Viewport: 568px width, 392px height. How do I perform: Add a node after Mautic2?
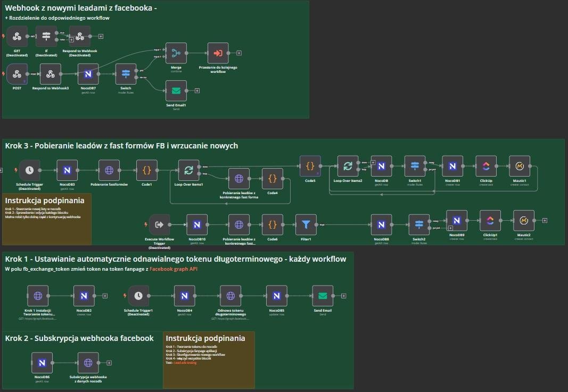tap(545, 220)
